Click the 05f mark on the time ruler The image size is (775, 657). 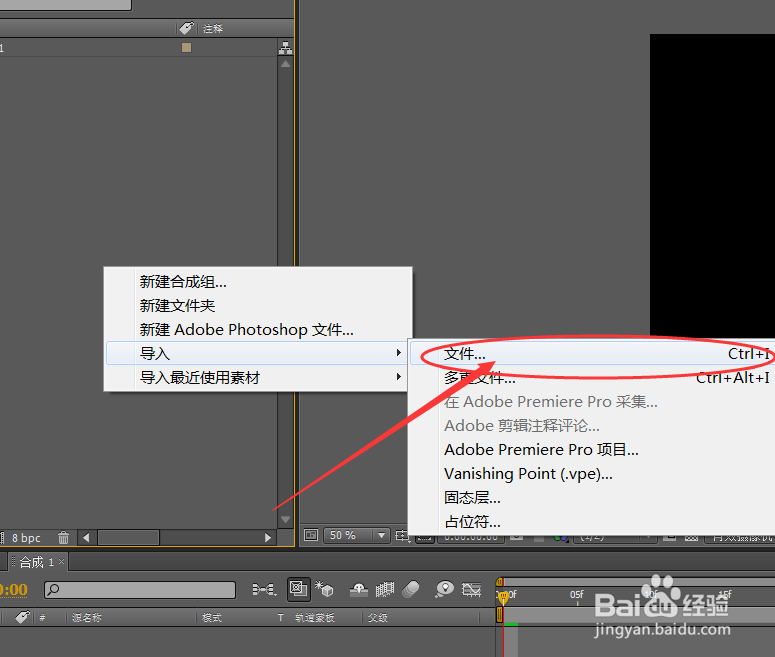click(576, 594)
